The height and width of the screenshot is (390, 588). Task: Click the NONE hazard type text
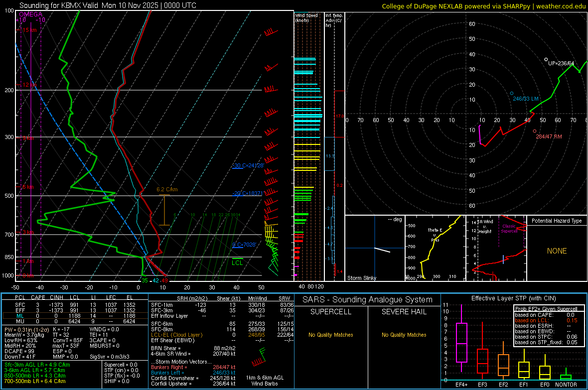coord(557,251)
